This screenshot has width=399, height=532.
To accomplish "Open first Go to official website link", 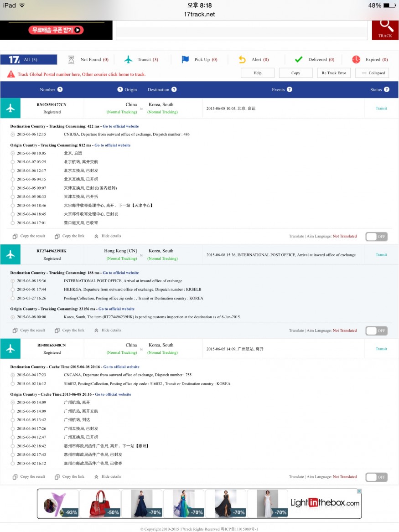I will tap(120, 126).
